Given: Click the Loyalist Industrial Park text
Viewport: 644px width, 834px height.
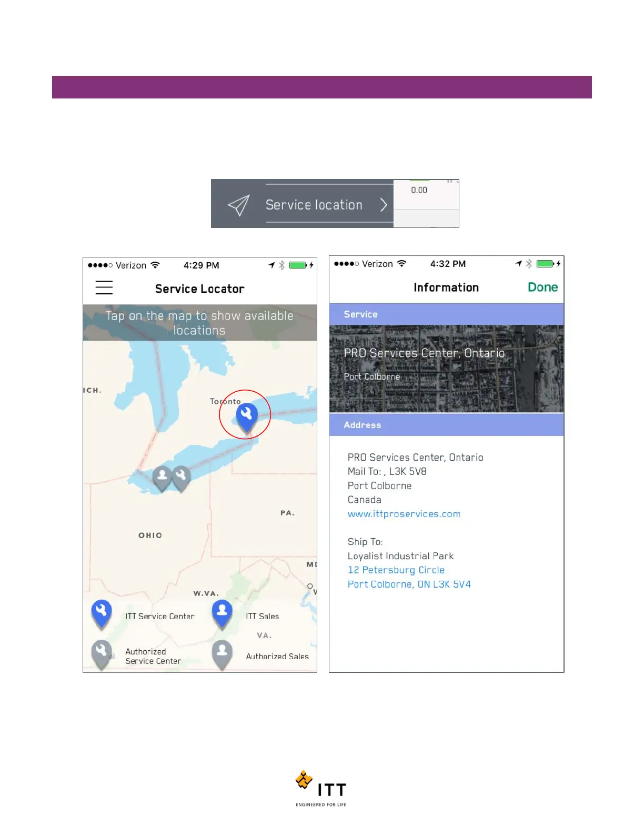Looking at the screenshot, I should [400, 555].
